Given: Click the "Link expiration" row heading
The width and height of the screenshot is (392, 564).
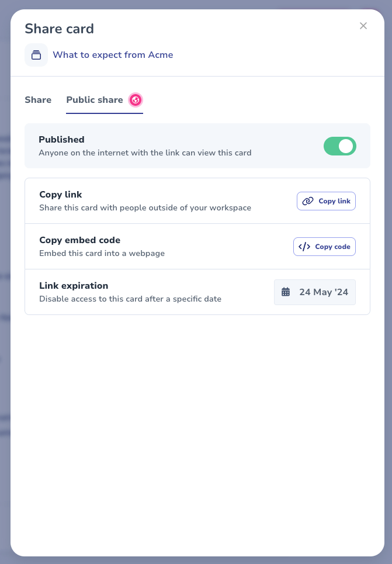Looking at the screenshot, I should [x=74, y=286].
